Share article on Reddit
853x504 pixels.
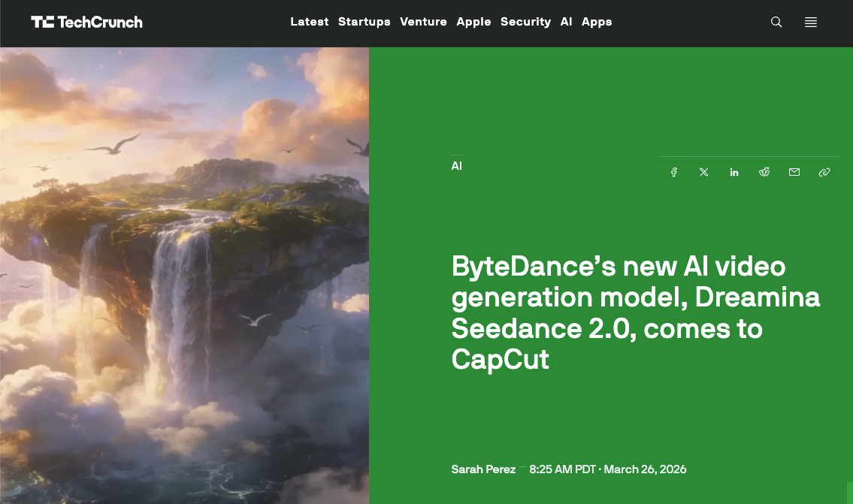point(764,172)
